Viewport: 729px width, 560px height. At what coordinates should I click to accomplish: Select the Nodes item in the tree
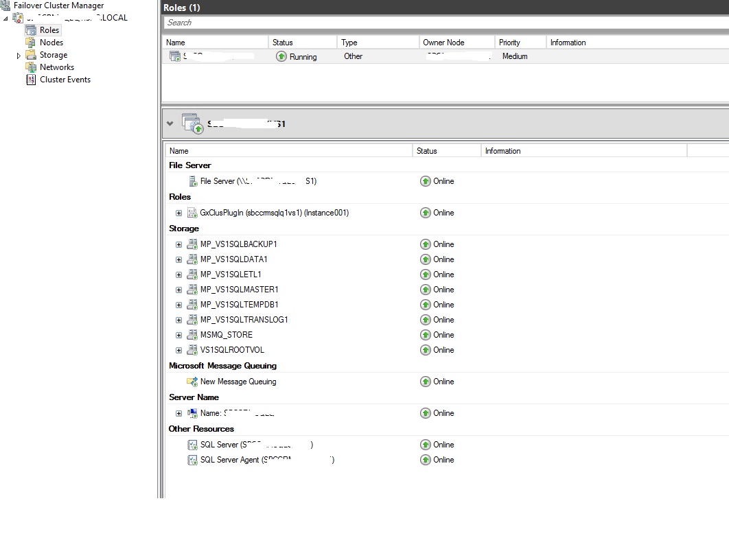coord(50,42)
